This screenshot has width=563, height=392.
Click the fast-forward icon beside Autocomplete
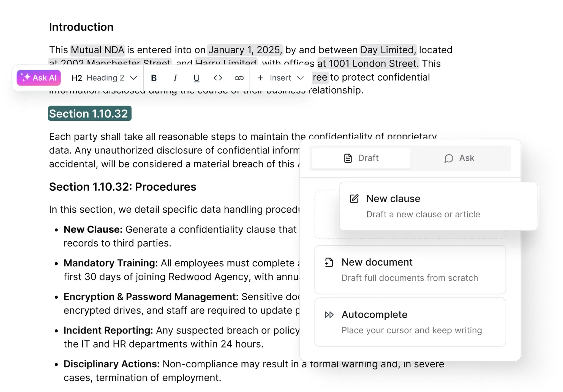[329, 315]
